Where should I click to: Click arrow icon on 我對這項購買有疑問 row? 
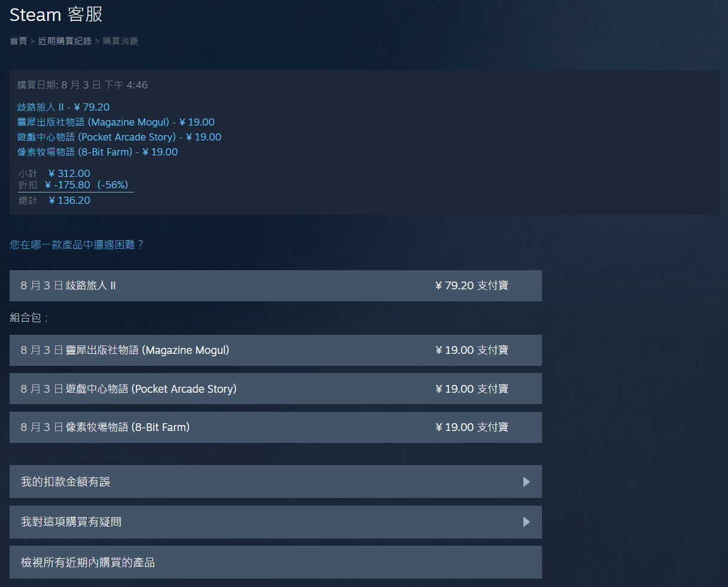(526, 522)
